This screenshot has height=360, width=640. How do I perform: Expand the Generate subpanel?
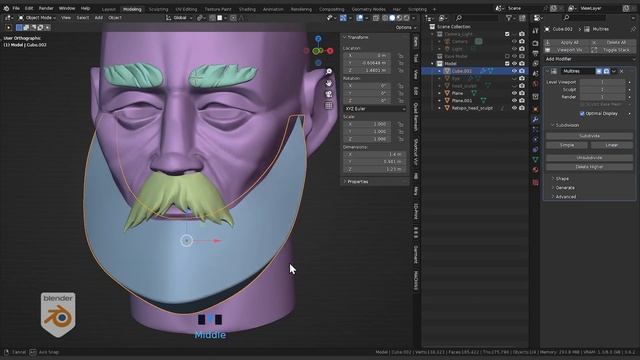click(x=565, y=188)
